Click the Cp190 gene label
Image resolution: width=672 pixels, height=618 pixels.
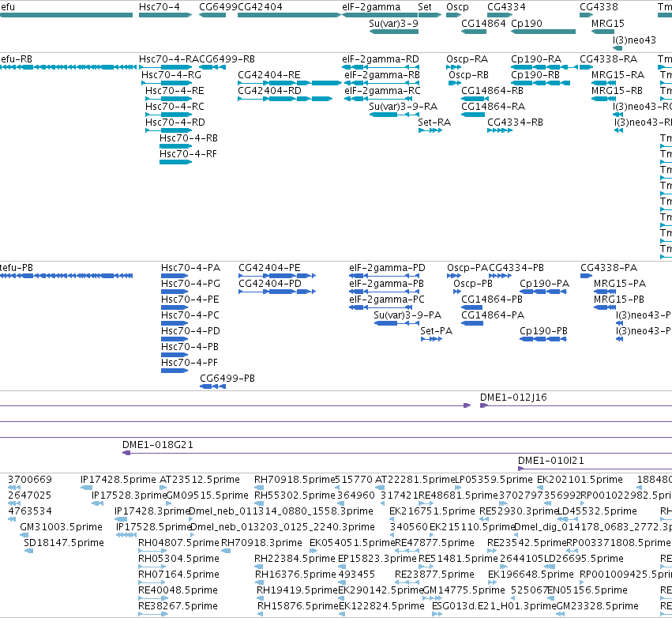526,24
